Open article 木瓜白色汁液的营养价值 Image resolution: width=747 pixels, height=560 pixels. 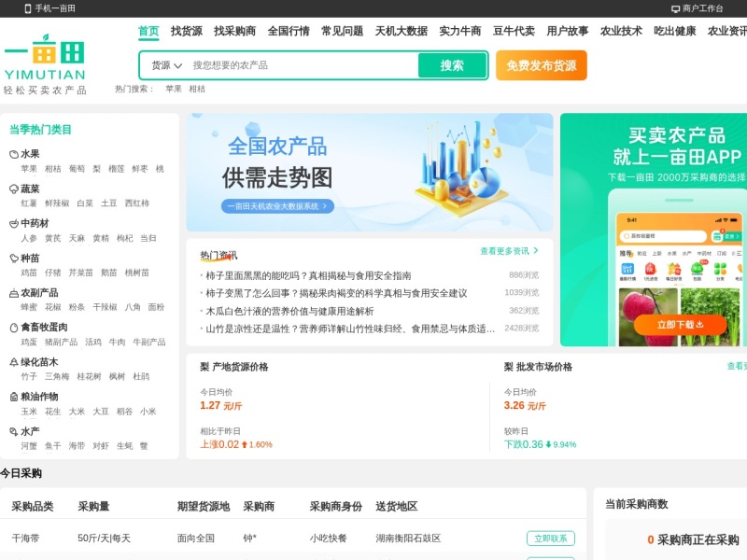[x=289, y=312]
